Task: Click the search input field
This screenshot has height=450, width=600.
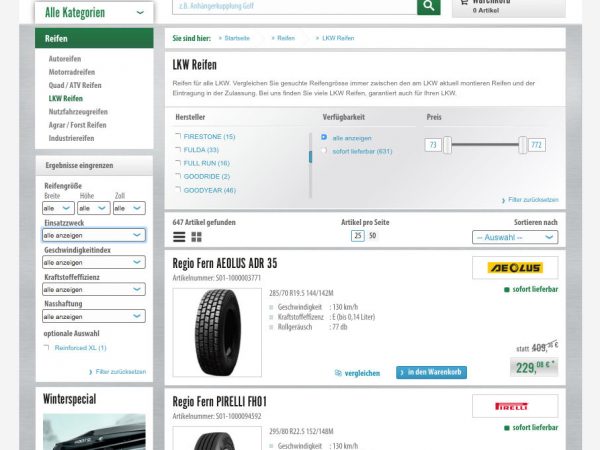Action: point(295,7)
